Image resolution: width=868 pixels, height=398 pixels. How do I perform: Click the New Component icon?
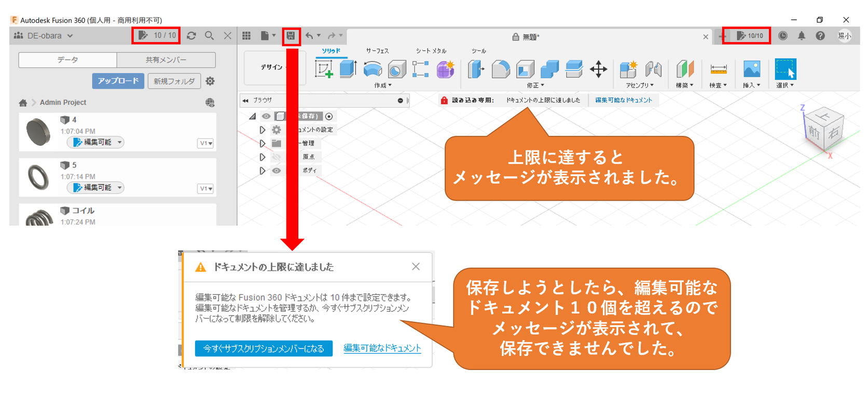click(628, 69)
